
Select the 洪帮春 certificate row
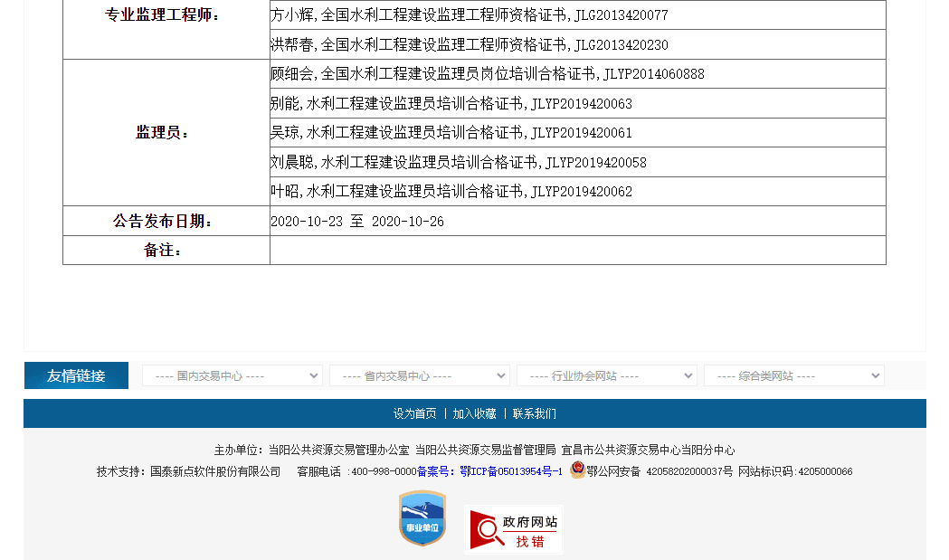[469, 45]
